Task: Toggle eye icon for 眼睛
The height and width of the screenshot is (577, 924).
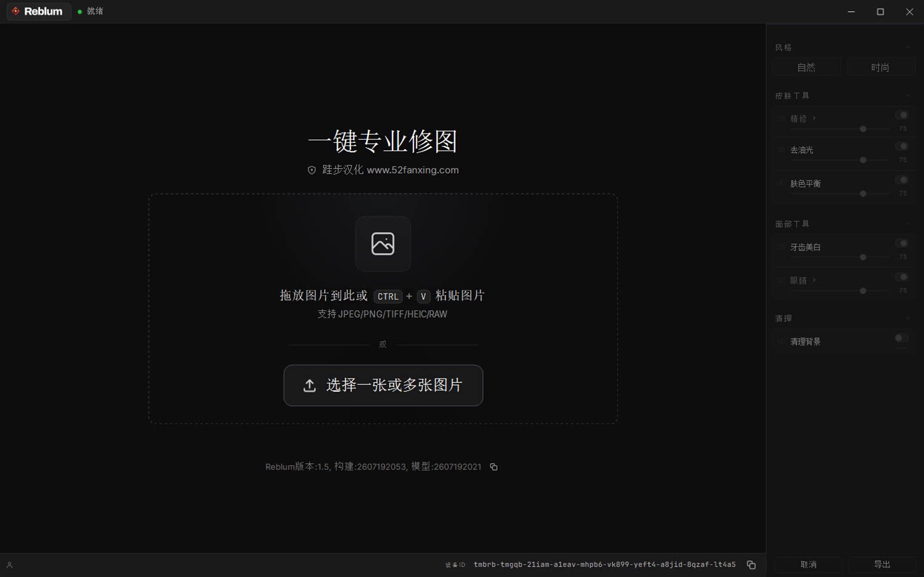Action: (x=781, y=280)
